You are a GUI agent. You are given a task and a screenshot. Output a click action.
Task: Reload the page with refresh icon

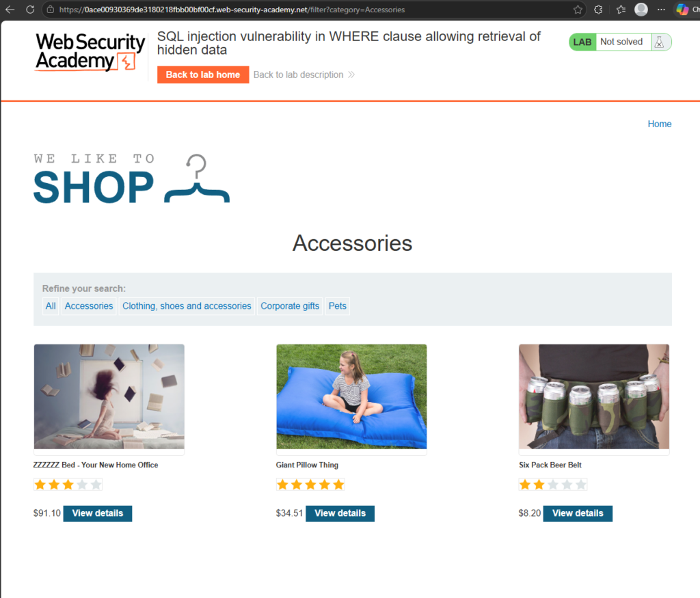tap(30, 10)
